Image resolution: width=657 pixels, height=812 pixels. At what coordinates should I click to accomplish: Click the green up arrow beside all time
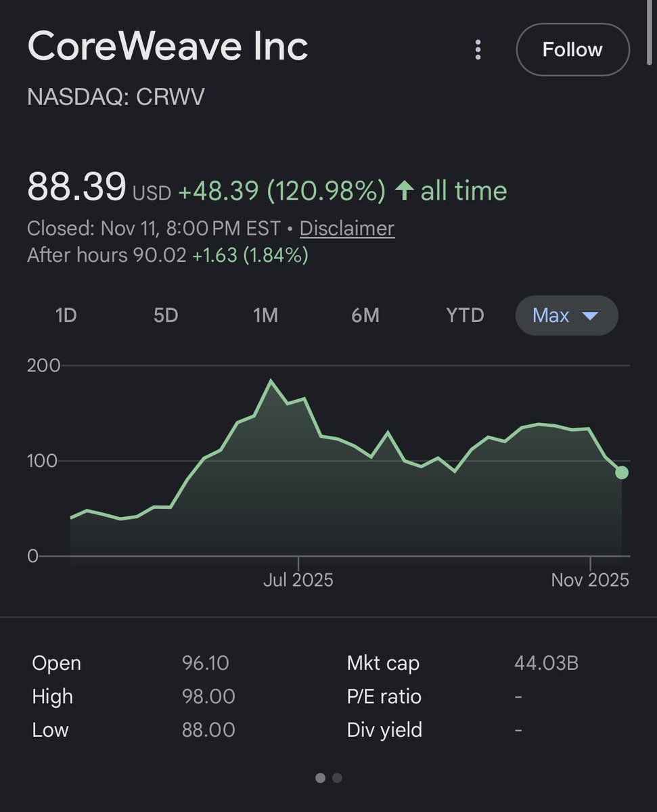click(404, 190)
